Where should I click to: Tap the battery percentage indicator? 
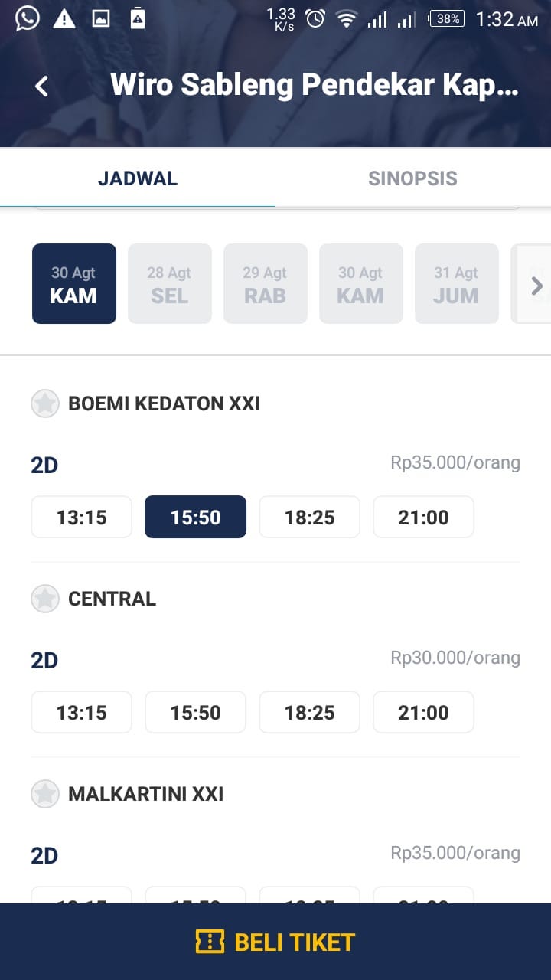446,19
